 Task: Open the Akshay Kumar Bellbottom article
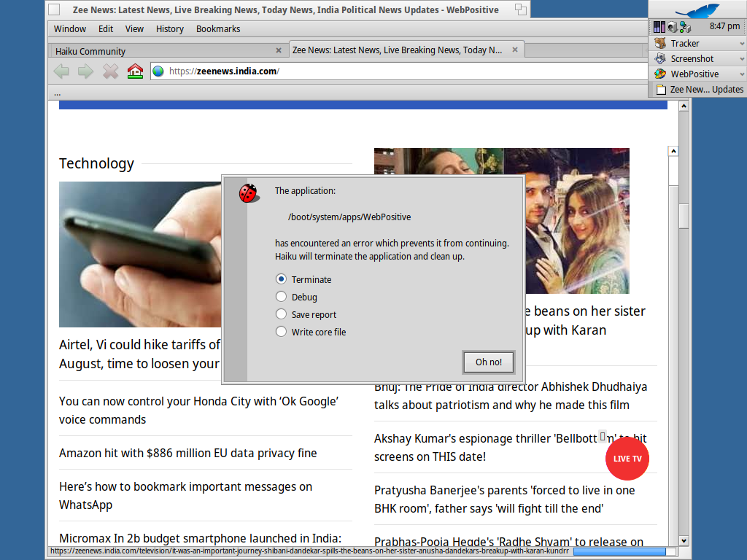coord(486,448)
